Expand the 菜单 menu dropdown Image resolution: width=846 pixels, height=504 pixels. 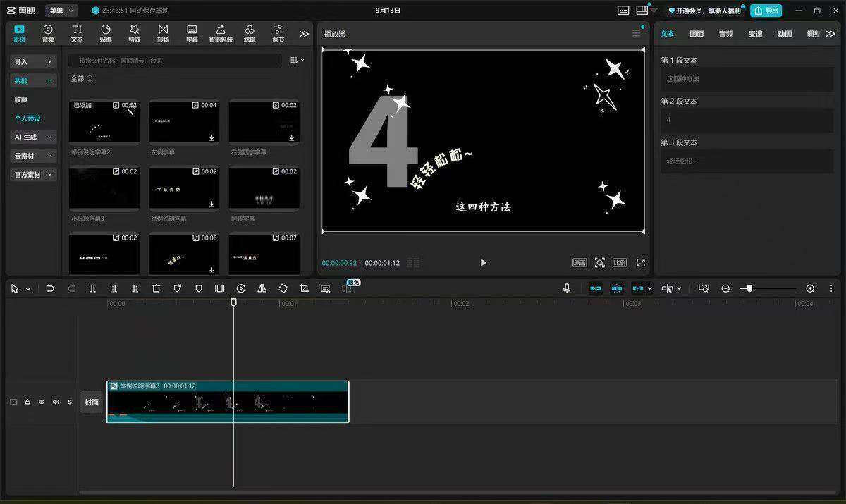click(61, 11)
